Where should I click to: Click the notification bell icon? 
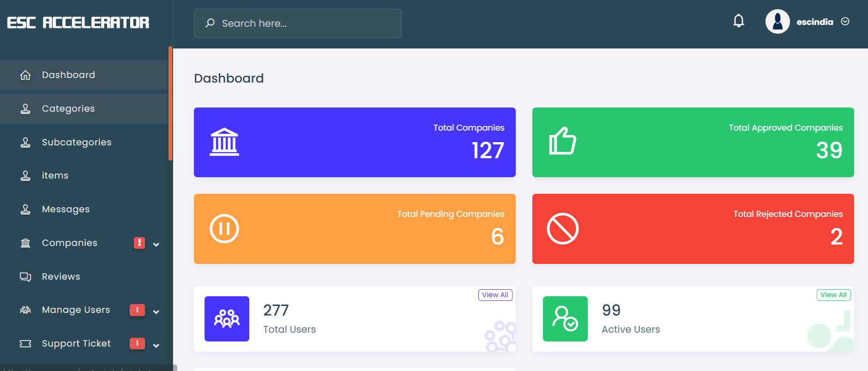tap(739, 21)
